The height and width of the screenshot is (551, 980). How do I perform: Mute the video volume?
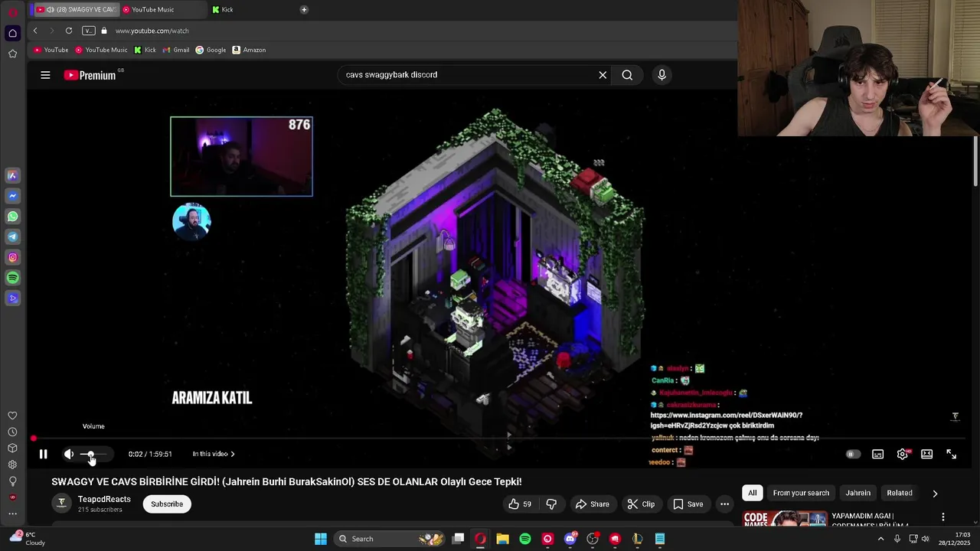click(x=69, y=454)
